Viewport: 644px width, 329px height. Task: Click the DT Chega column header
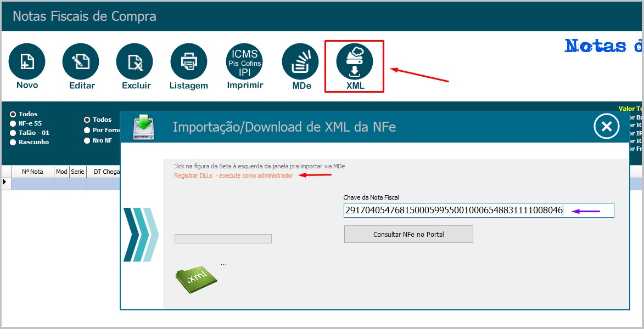tap(104, 172)
